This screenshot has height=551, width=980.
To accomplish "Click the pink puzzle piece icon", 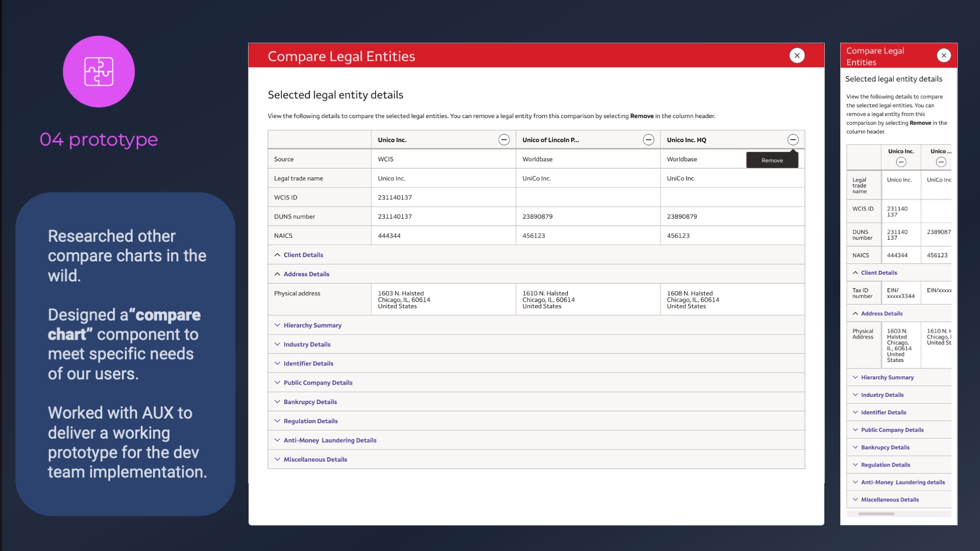I will pos(99,72).
